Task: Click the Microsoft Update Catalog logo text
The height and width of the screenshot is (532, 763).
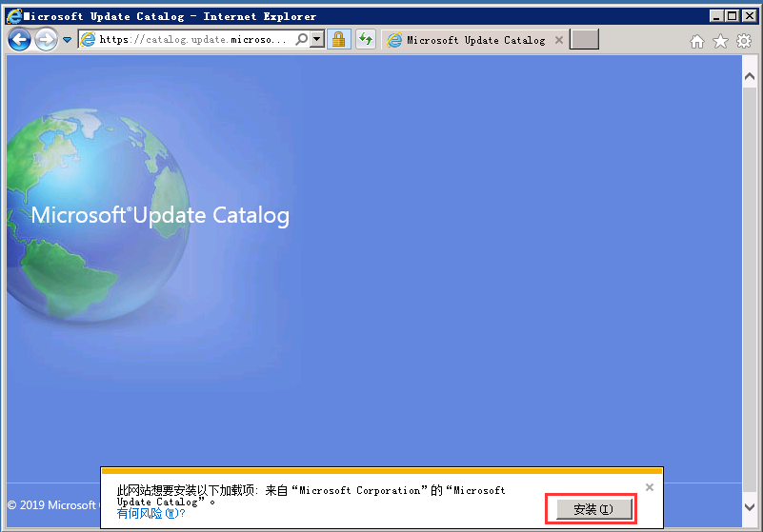Action: click(x=160, y=216)
